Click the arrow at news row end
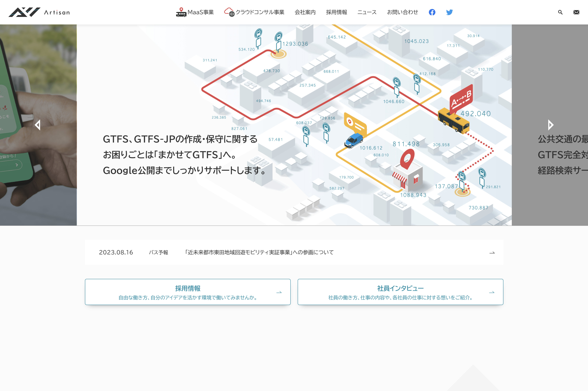Image resolution: width=588 pixels, height=391 pixels. 492,253
